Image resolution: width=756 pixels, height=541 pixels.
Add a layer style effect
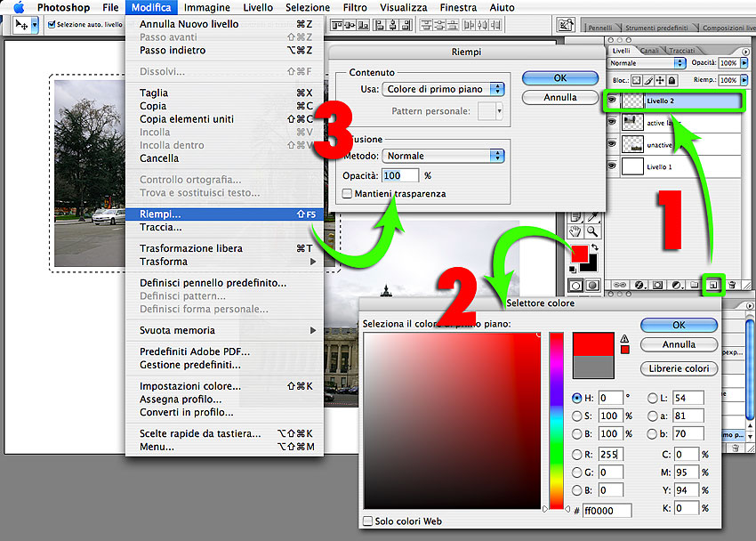pyautogui.click(x=639, y=285)
